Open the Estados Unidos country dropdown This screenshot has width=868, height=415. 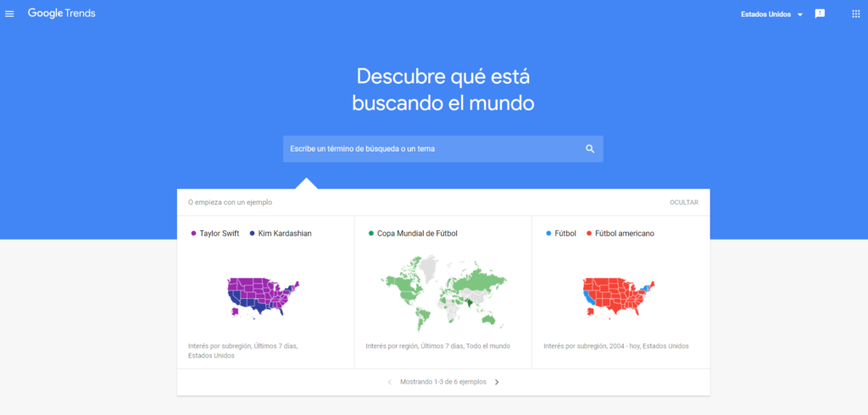(771, 14)
